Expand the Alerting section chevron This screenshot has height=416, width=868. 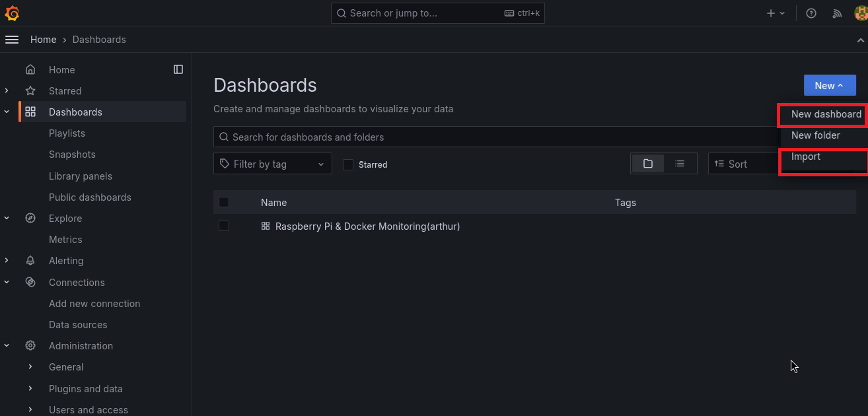pos(7,261)
